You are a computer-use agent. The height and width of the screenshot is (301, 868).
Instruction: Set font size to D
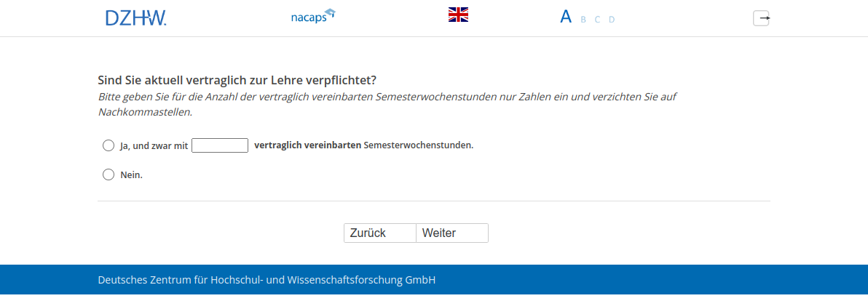pyautogui.click(x=612, y=20)
